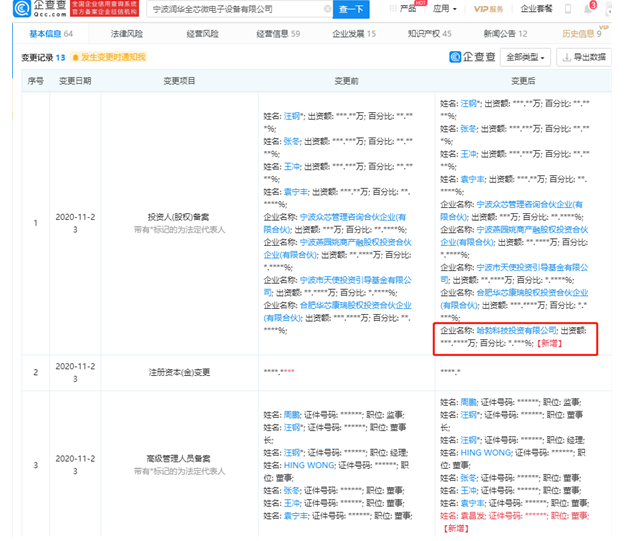Image resolution: width=643 pixels, height=541 pixels.
Task: Switch to the 法律风险 tab
Action: click(x=125, y=34)
